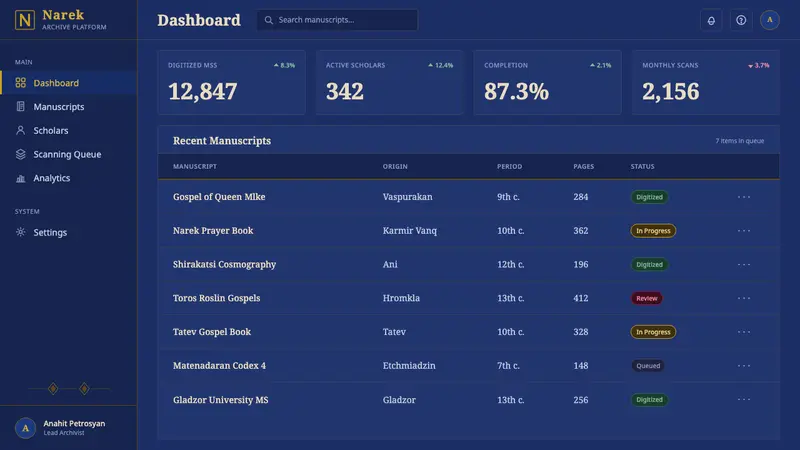Click the 8.3% trend indicator
800x450 pixels.
tap(284, 65)
